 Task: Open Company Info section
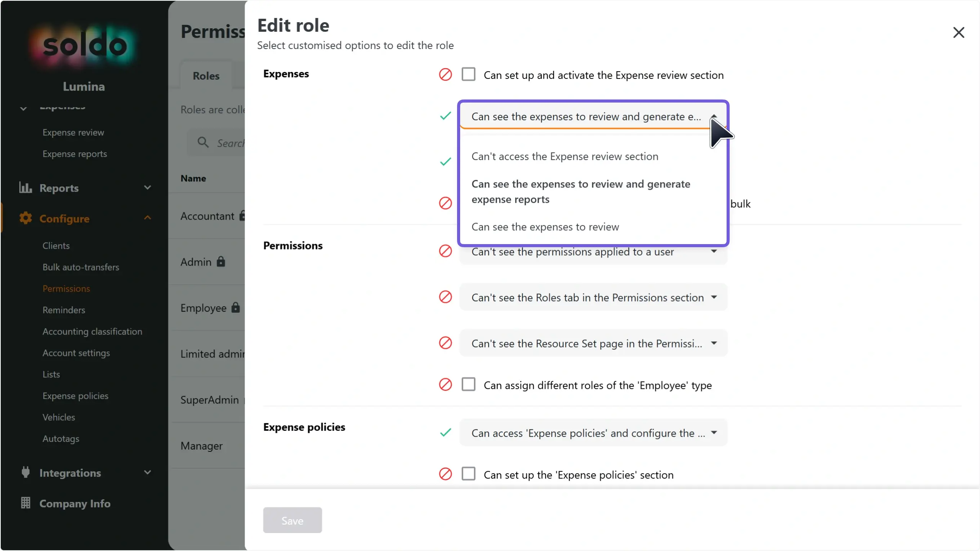(75, 504)
